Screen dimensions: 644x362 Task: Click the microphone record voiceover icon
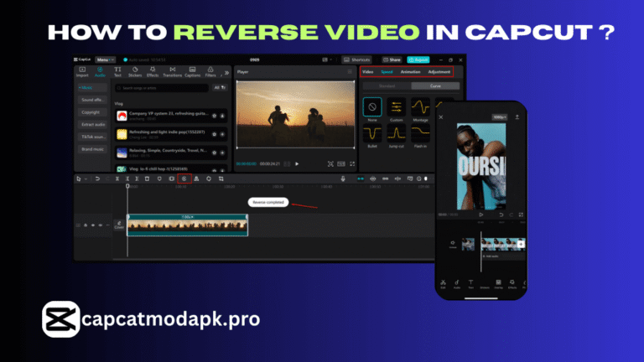click(x=343, y=178)
